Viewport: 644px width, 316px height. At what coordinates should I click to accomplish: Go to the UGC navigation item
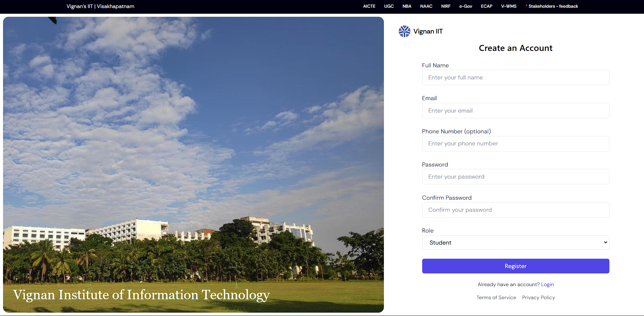click(389, 6)
